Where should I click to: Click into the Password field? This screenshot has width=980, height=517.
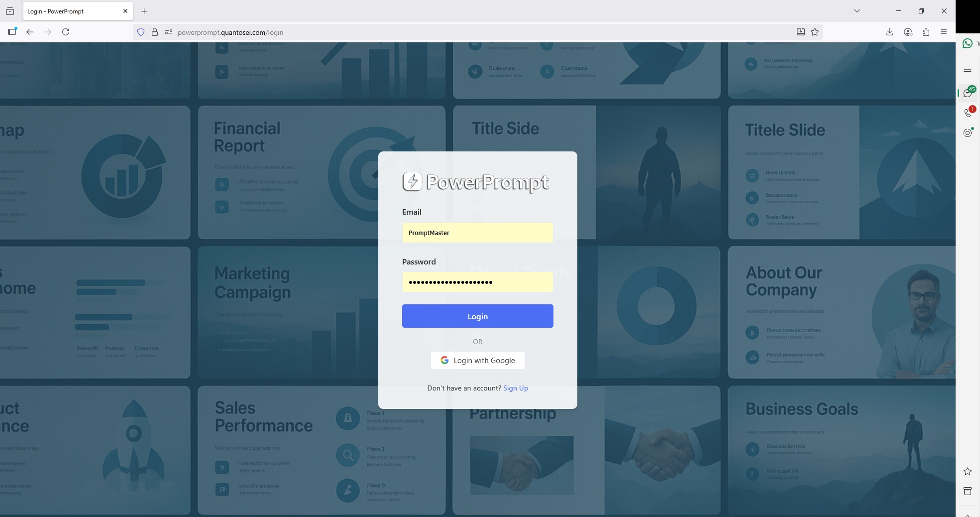478,282
